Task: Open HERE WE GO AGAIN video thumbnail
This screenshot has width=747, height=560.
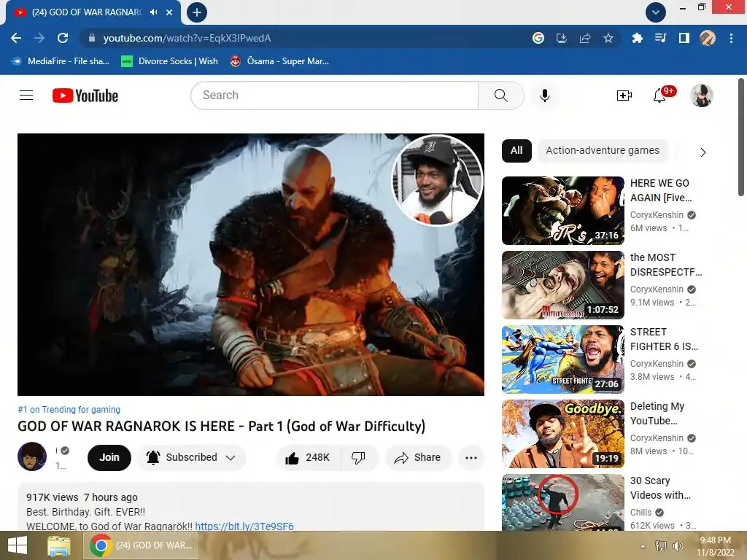Action: coord(562,211)
